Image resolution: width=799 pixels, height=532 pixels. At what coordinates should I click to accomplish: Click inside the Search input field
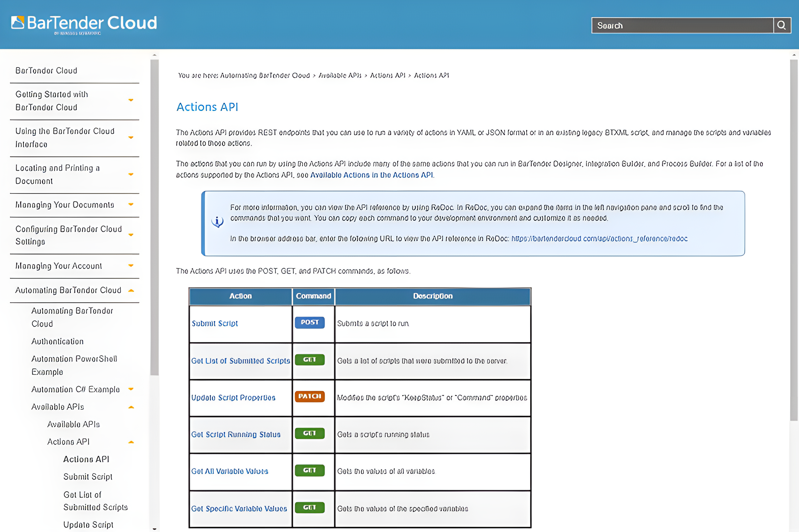pos(675,25)
